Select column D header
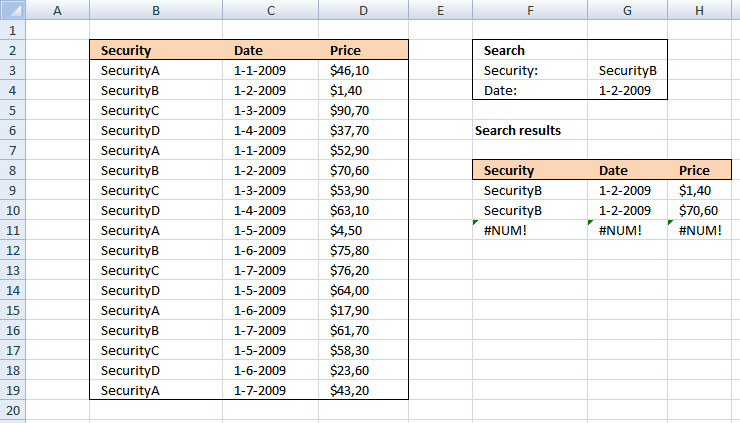The image size is (740, 423). pos(363,11)
